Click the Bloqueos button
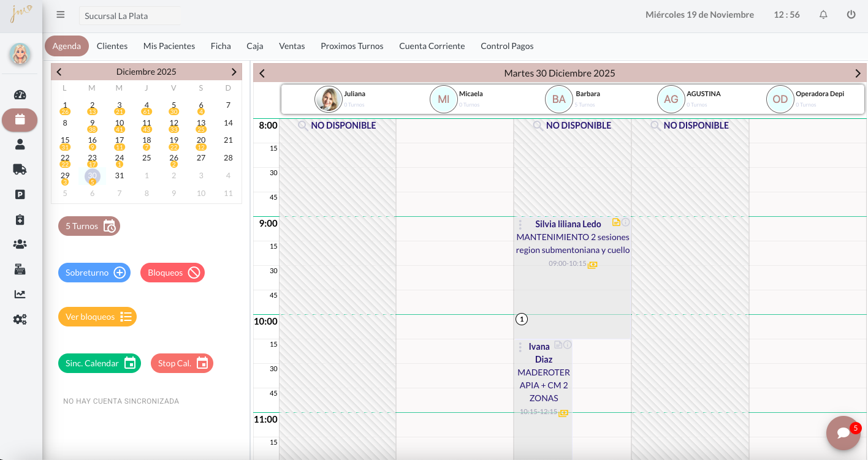 pos(172,273)
